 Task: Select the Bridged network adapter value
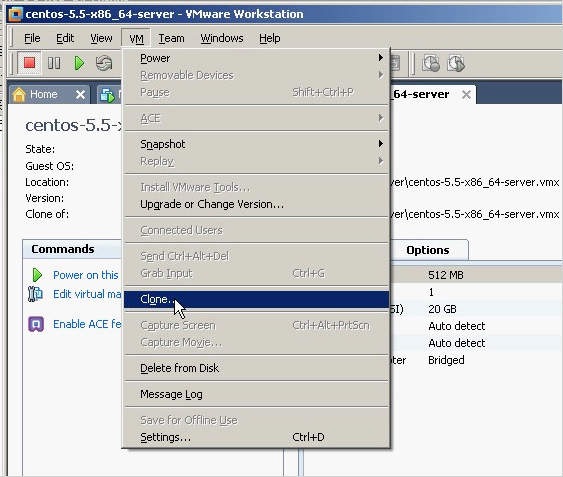point(446,360)
